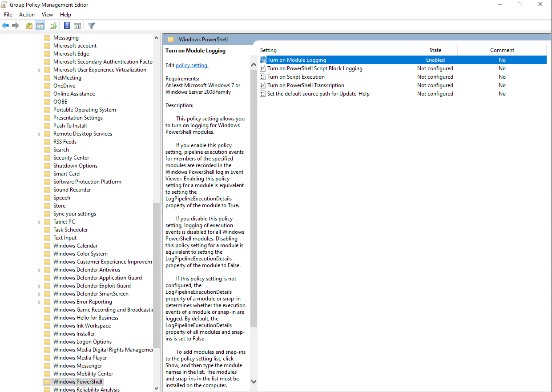Screen dimensions: 552x392
Task: Click the Filter funnel icon
Action: pyautogui.click(x=92, y=26)
